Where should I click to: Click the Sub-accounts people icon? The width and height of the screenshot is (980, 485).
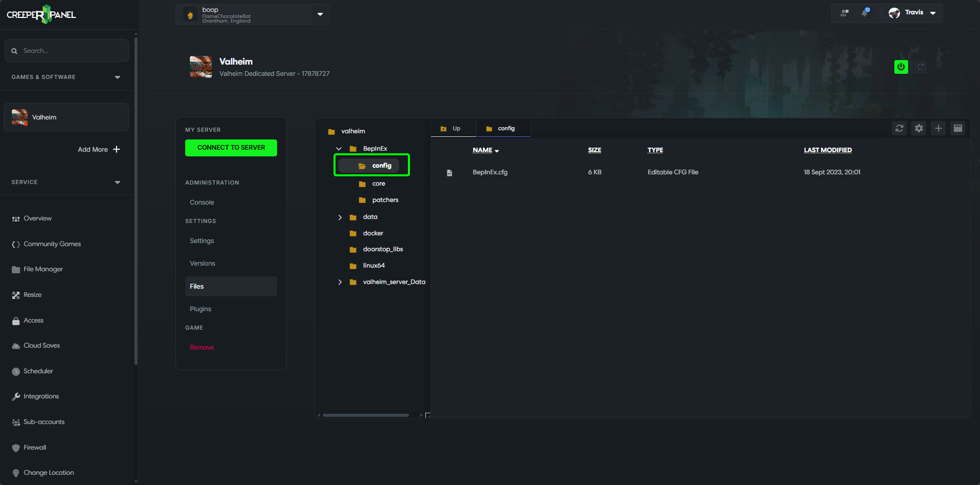tap(16, 422)
